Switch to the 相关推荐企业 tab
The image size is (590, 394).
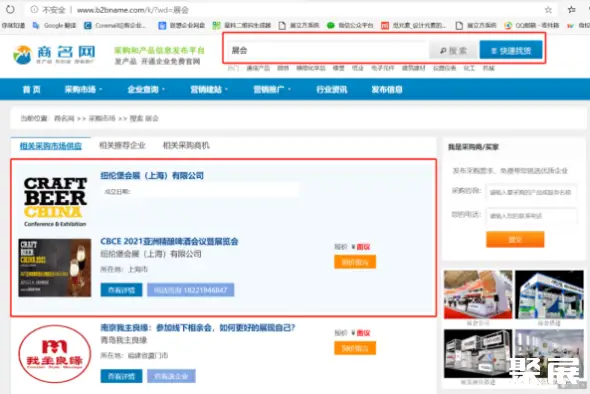tap(122, 145)
